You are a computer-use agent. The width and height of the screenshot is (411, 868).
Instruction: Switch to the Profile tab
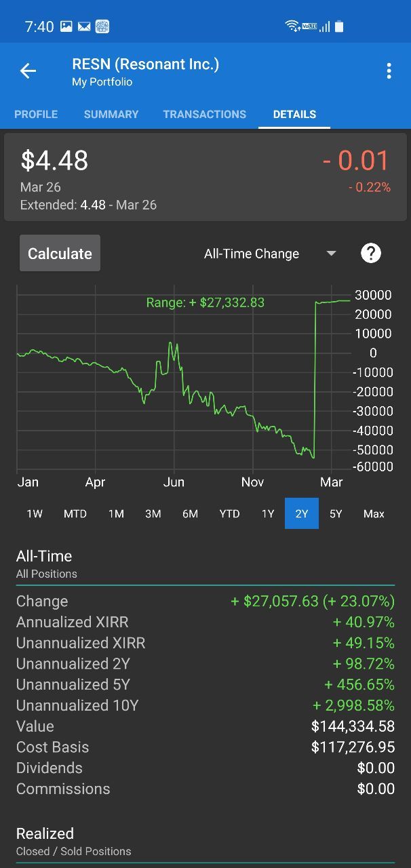(36, 115)
